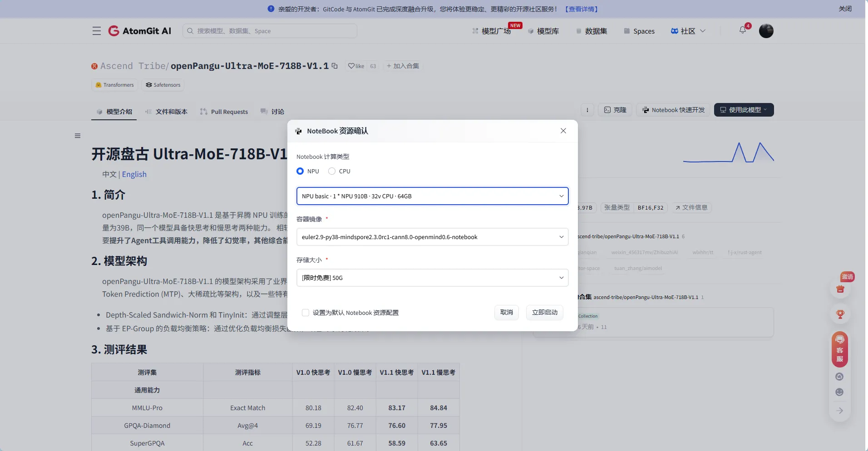The height and width of the screenshot is (451, 868).
Task: Copy the model name with copy icon
Action: click(x=335, y=66)
